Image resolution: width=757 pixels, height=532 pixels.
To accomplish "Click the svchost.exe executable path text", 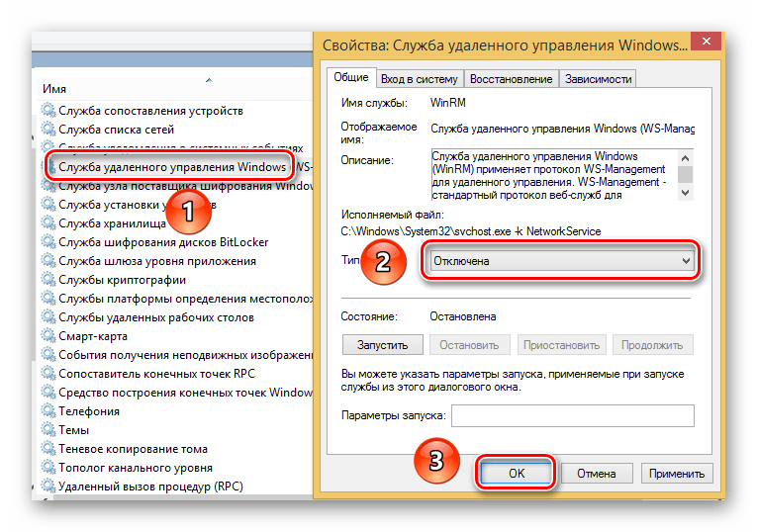I will pos(471,231).
